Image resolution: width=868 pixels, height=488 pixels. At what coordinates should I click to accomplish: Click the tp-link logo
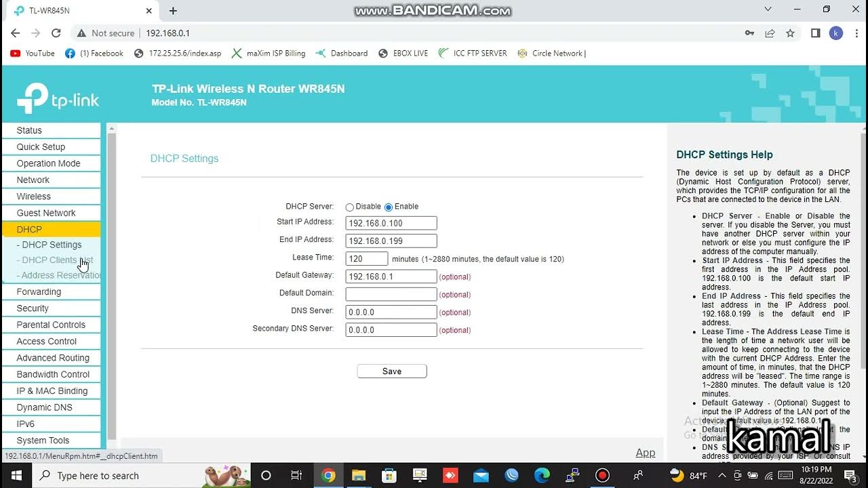click(58, 98)
